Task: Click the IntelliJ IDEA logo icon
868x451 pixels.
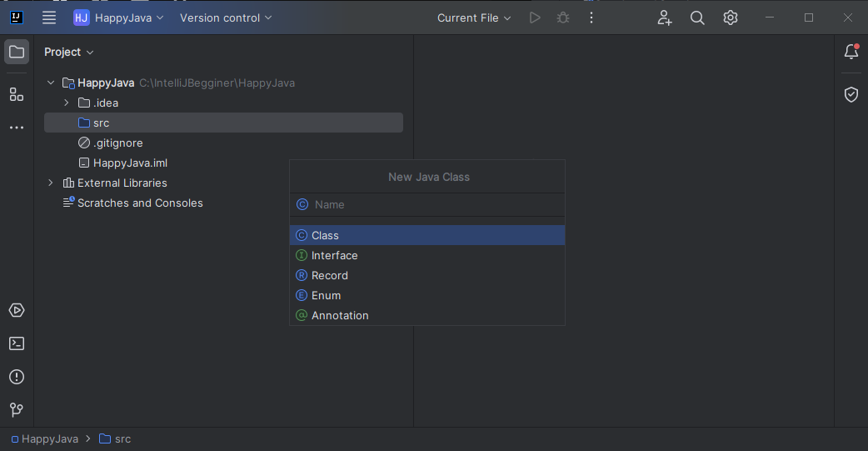Action: point(17,18)
